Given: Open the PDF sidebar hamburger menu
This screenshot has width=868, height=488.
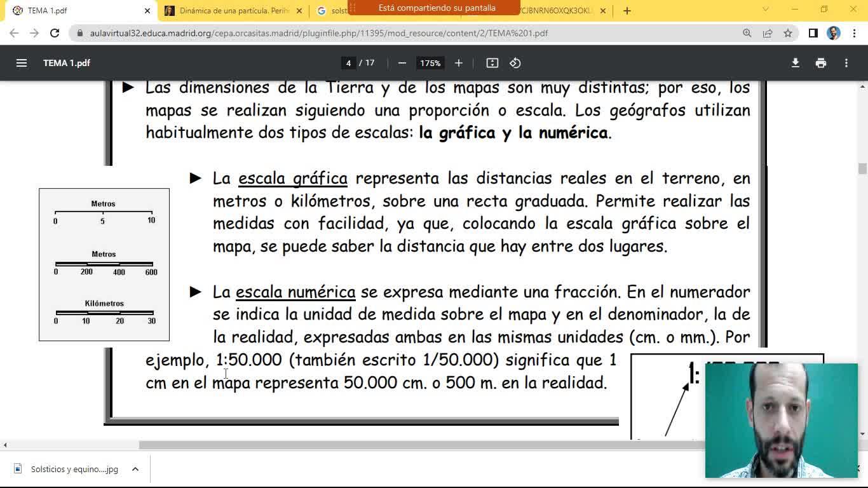Looking at the screenshot, I should point(22,63).
